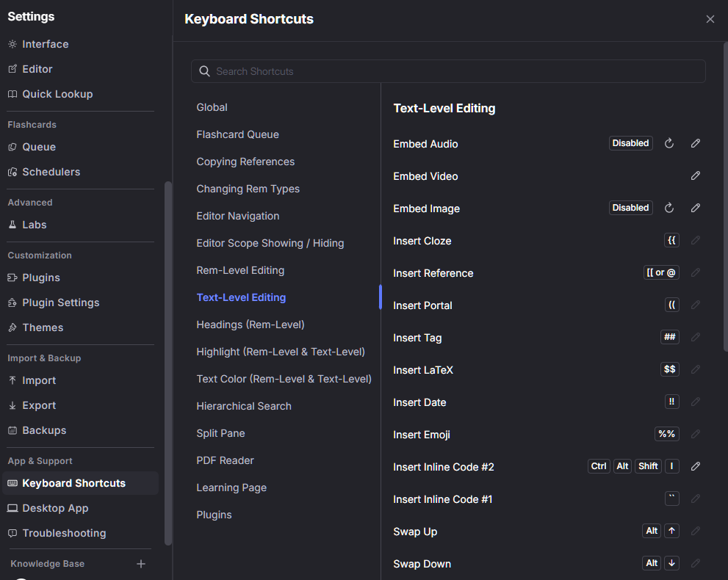Open Backups settings
This screenshot has height=580, width=728.
click(x=44, y=430)
